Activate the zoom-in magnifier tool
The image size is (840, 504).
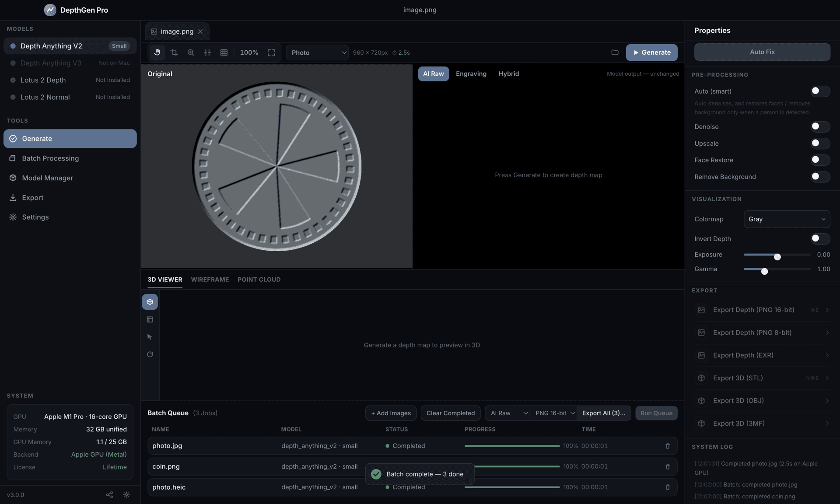(191, 52)
